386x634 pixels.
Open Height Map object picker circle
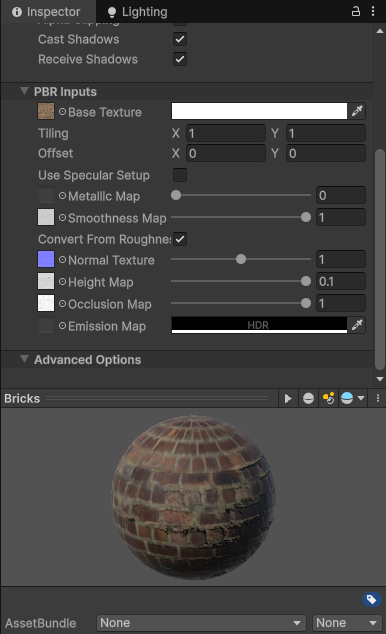tap(62, 282)
